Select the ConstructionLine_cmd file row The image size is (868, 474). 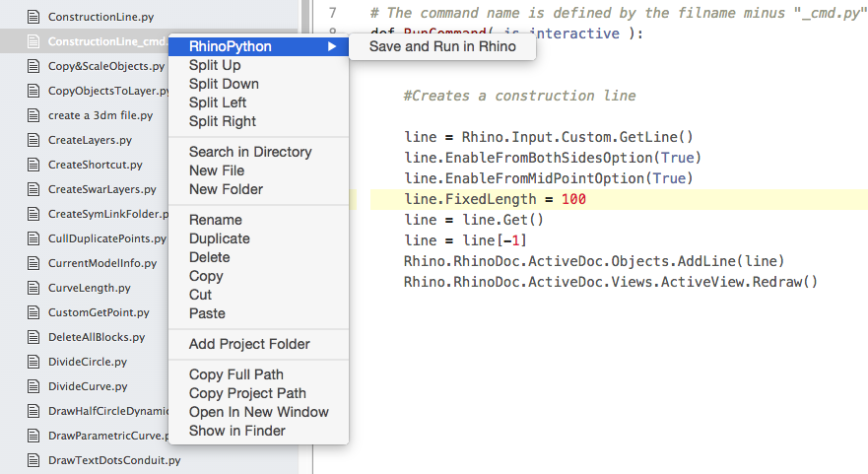(x=84, y=41)
